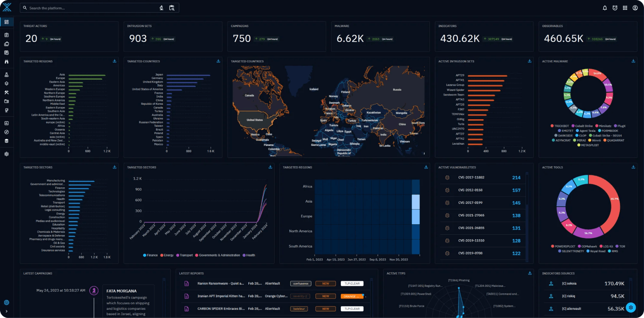Download the Targeted Sectors line chart
Viewport: 644px width, 318px height.
pos(270,167)
